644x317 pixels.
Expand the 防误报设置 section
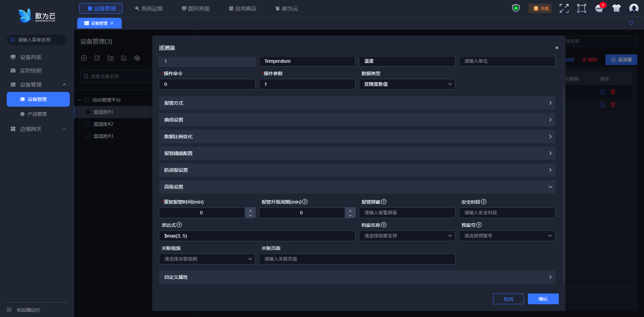tap(357, 170)
